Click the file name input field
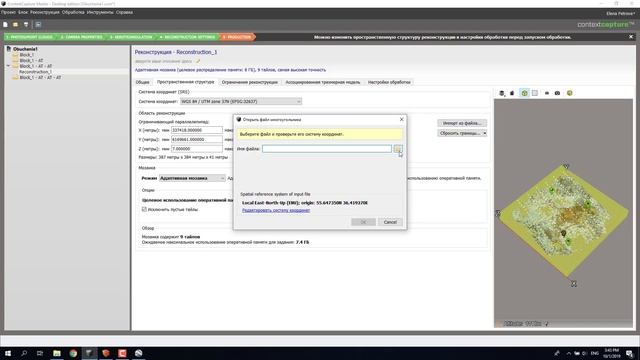 pos(327,149)
